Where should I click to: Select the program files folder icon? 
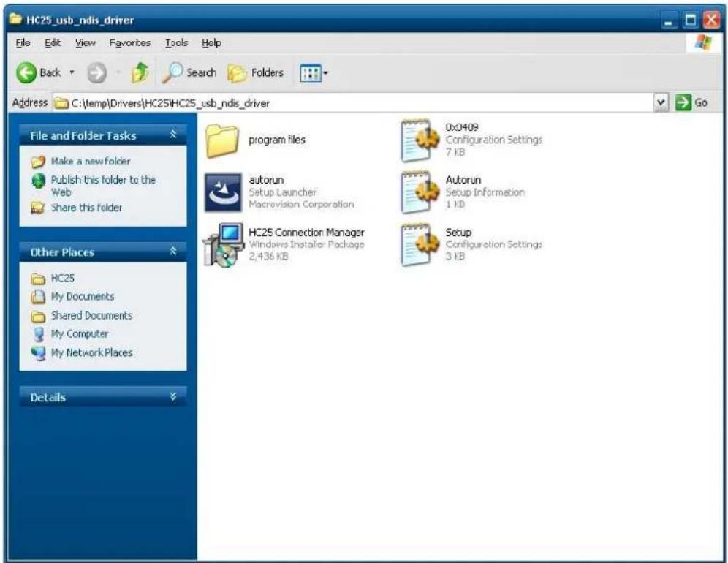[222, 140]
